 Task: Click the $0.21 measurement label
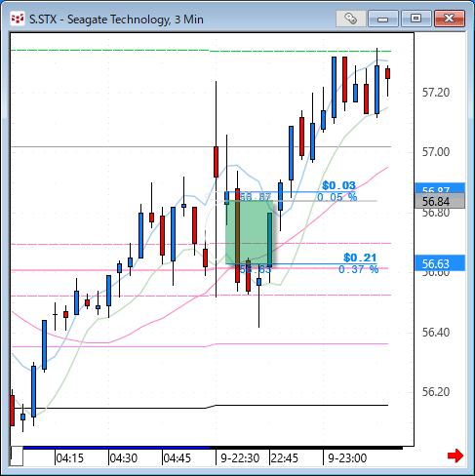tap(360, 258)
